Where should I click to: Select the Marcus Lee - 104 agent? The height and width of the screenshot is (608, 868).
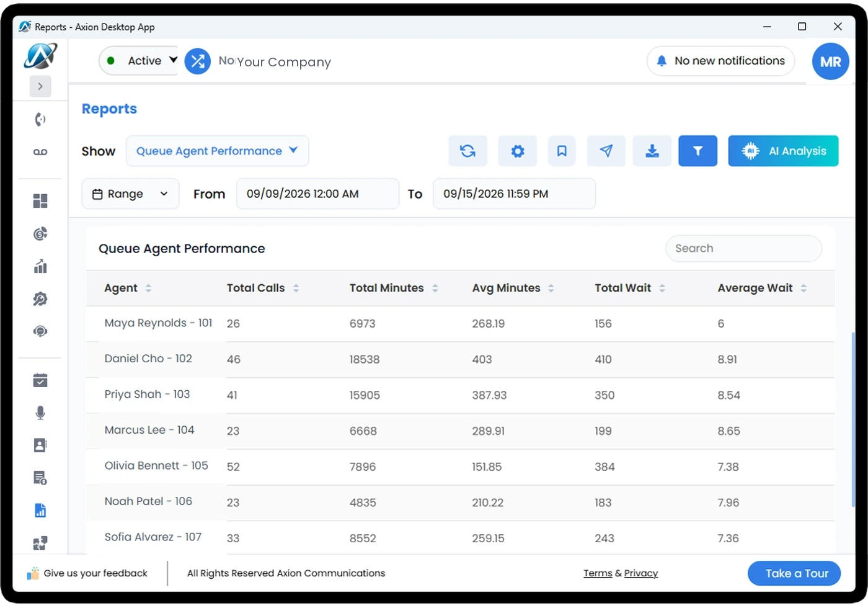tap(149, 430)
